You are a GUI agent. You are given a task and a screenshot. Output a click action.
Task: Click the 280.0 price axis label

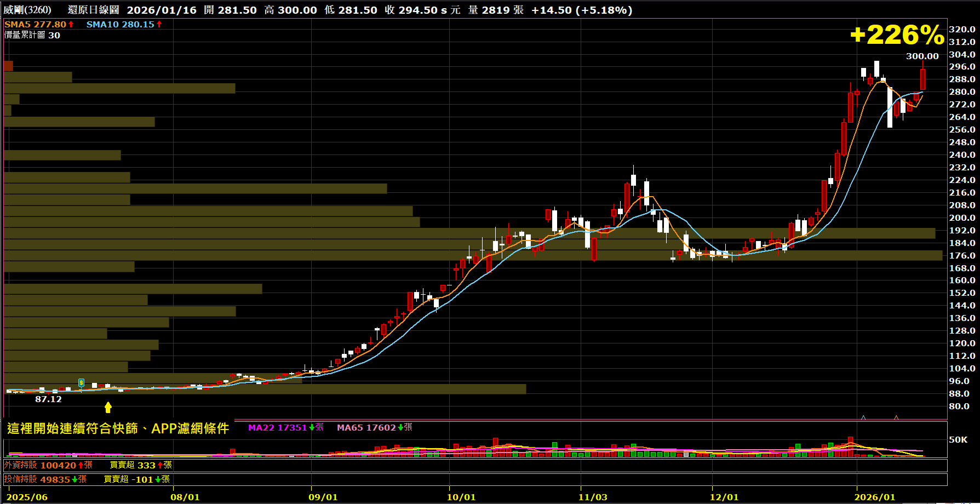coord(962,91)
